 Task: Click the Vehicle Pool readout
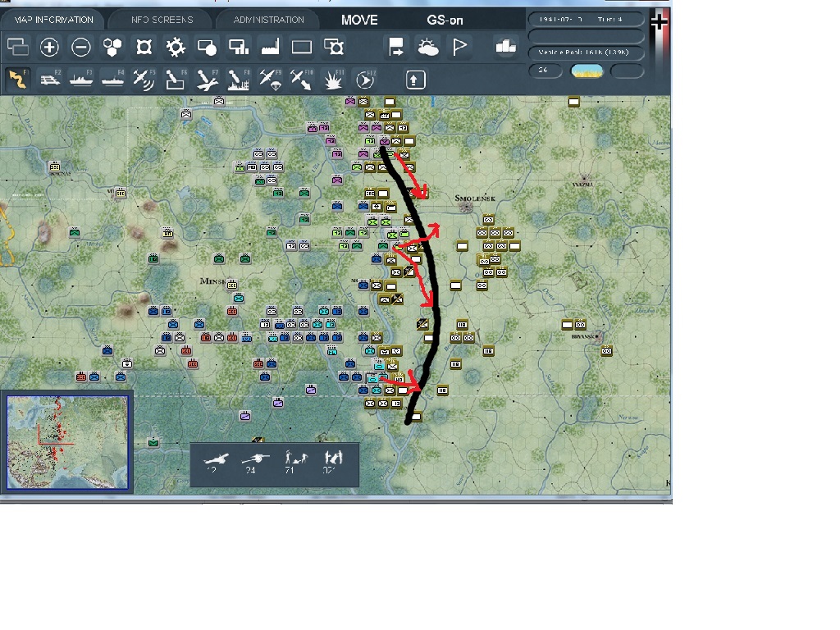[586, 52]
